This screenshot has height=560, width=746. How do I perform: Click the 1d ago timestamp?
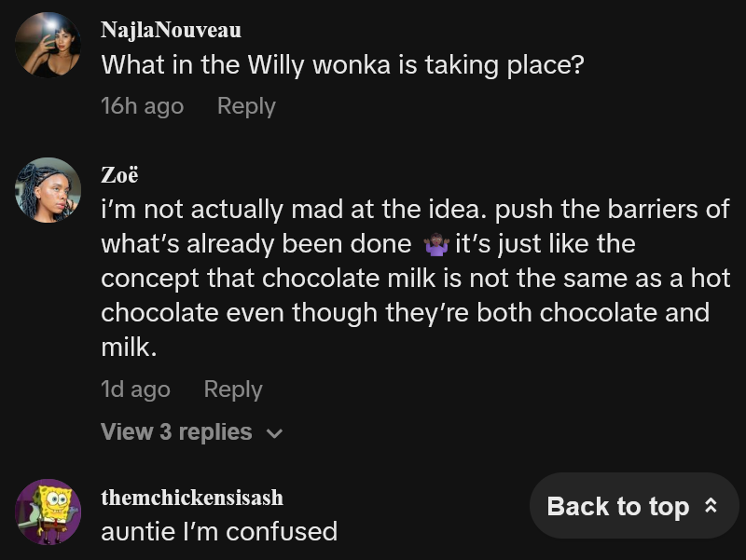tap(134, 389)
